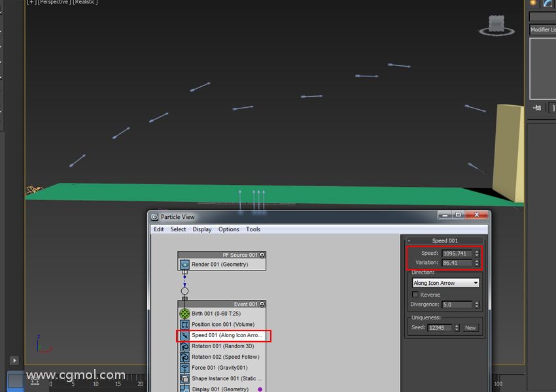Screen dimensions: 556x392
Task: Click the Variation field showing 86.41
Action: 457,263
